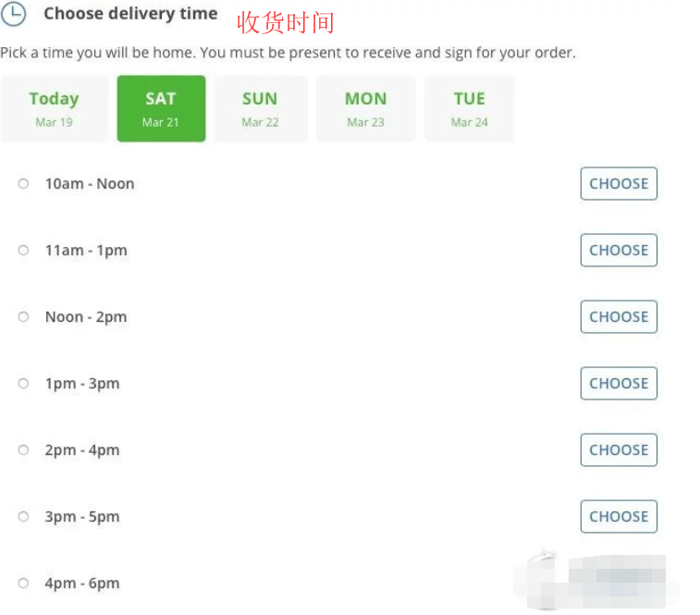Open the MON Mar 23 delivery day

coord(365,108)
